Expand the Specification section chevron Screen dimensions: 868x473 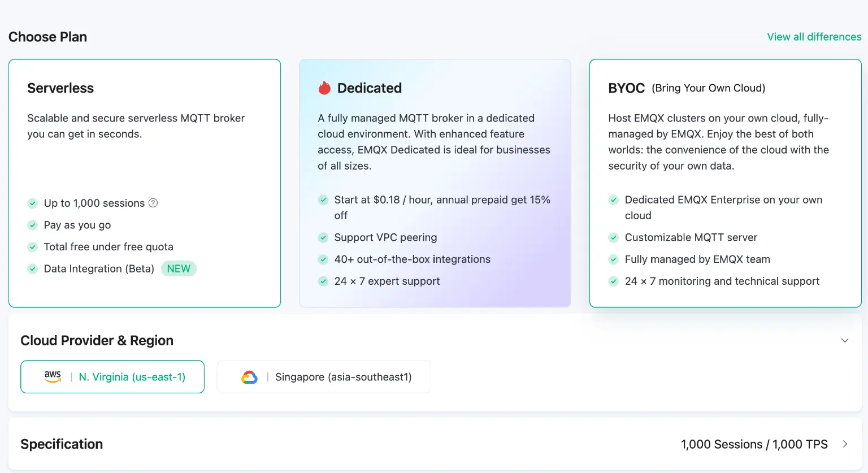click(x=844, y=444)
